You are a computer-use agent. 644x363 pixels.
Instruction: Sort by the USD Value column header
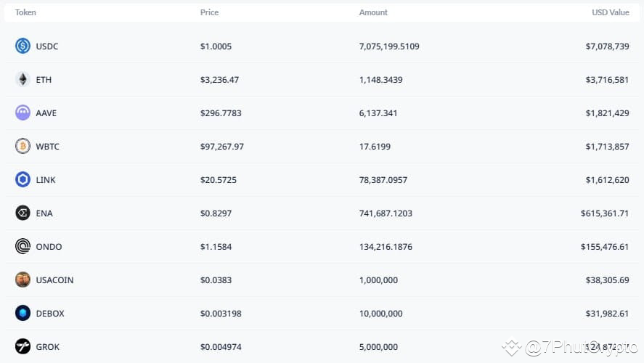tap(611, 12)
